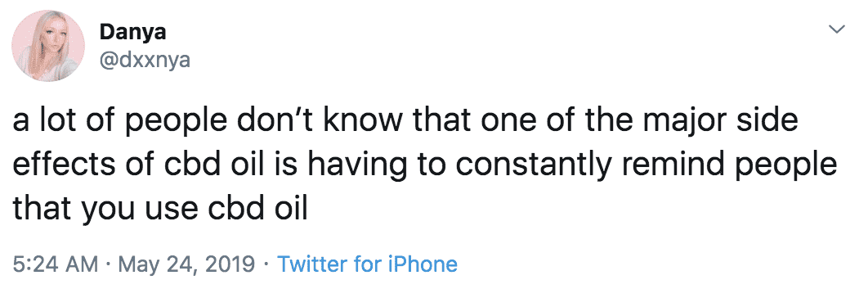Click the last line 'that you use cbd oil'
868x298 pixels.
pos(159,210)
